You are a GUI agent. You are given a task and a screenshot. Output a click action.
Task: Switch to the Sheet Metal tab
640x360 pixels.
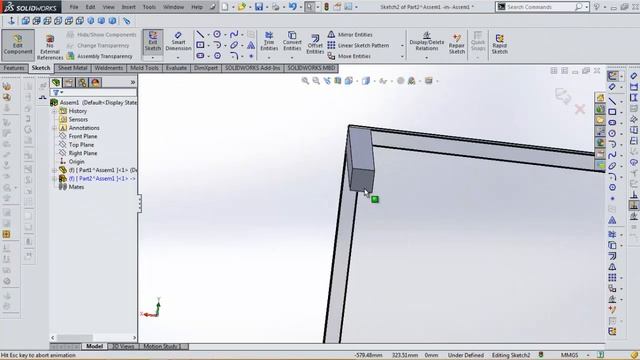(73, 68)
